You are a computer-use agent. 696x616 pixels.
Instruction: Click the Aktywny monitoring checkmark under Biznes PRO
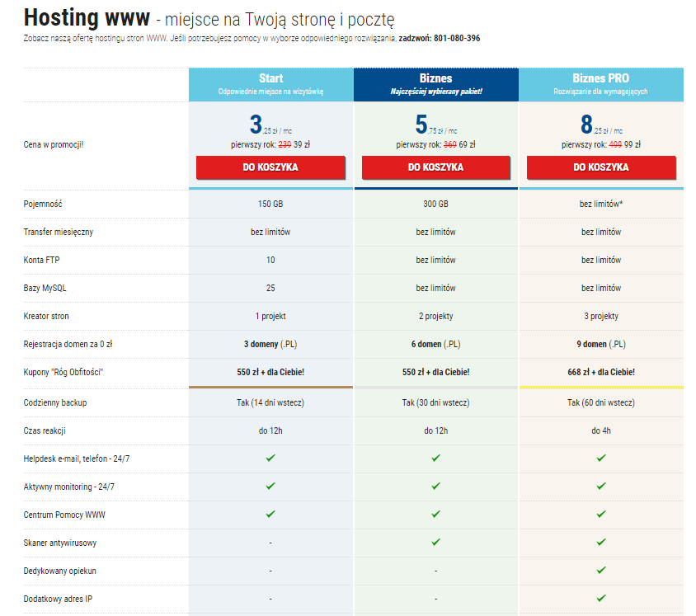coord(601,486)
